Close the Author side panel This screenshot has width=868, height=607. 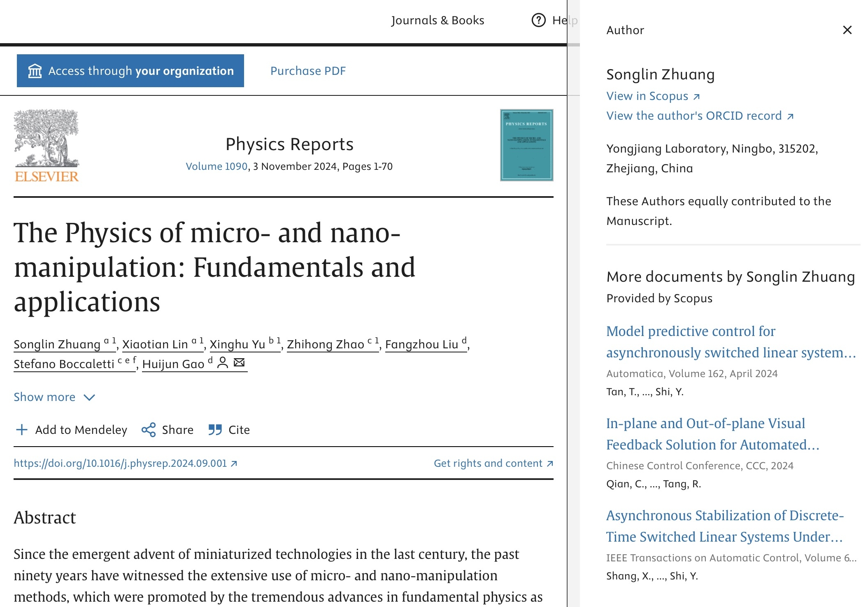(847, 30)
